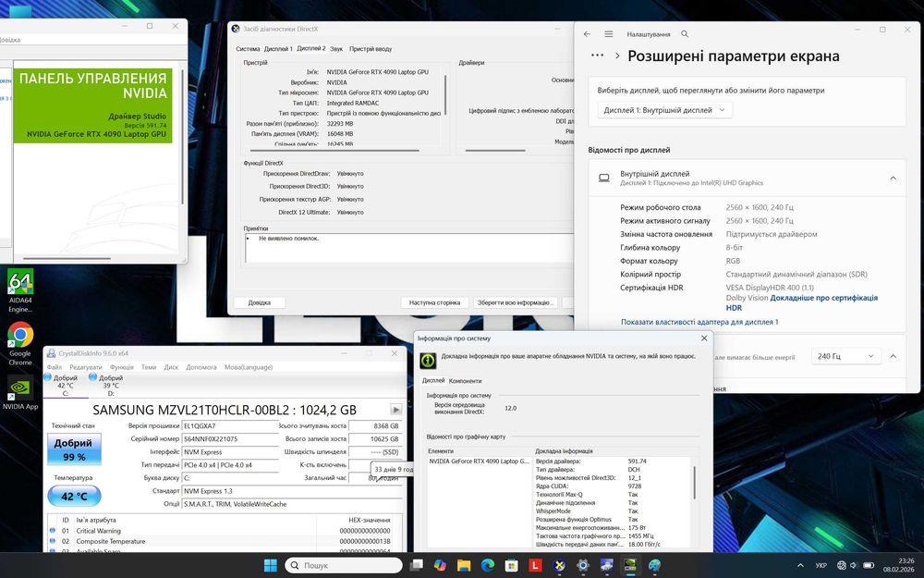Click the device info vertical scrollbar in DirectX
The height and width of the screenshot is (578, 924).
click(x=445, y=94)
